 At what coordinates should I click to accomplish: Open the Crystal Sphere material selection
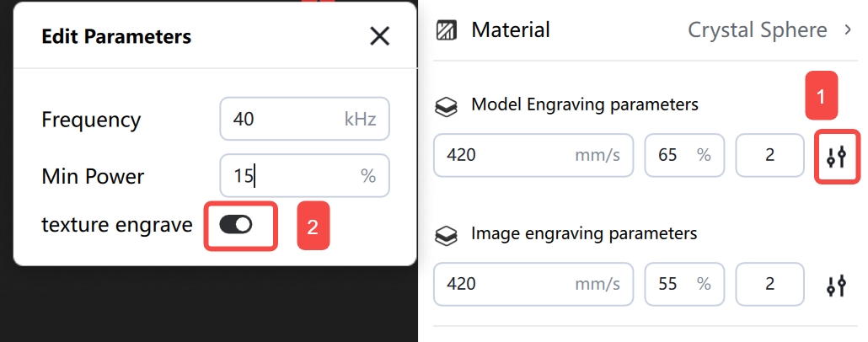click(758, 29)
